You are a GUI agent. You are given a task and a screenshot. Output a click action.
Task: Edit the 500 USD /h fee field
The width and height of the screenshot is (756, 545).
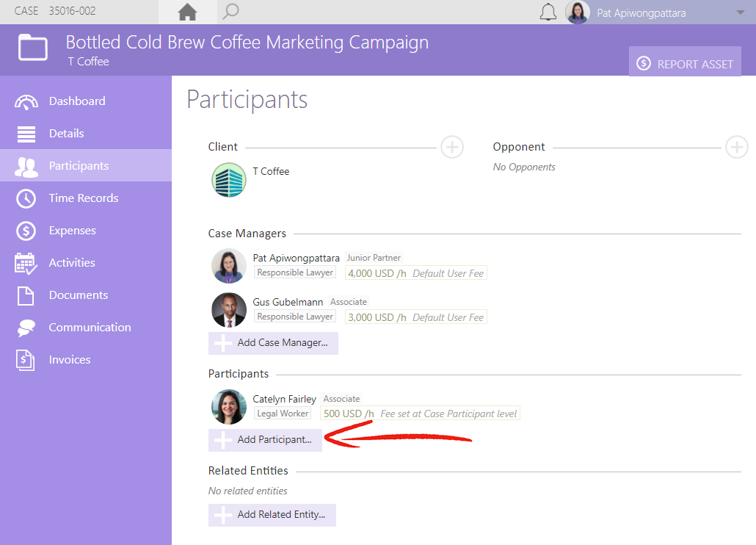pos(420,414)
